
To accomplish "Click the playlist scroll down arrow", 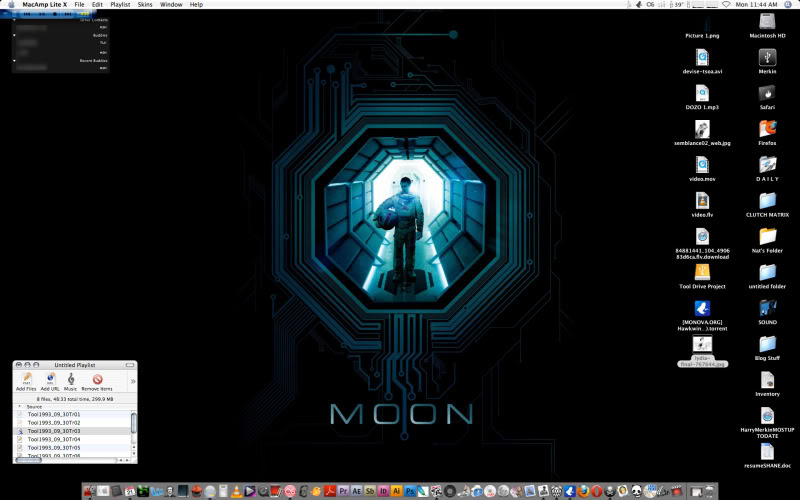I will (x=134, y=454).
